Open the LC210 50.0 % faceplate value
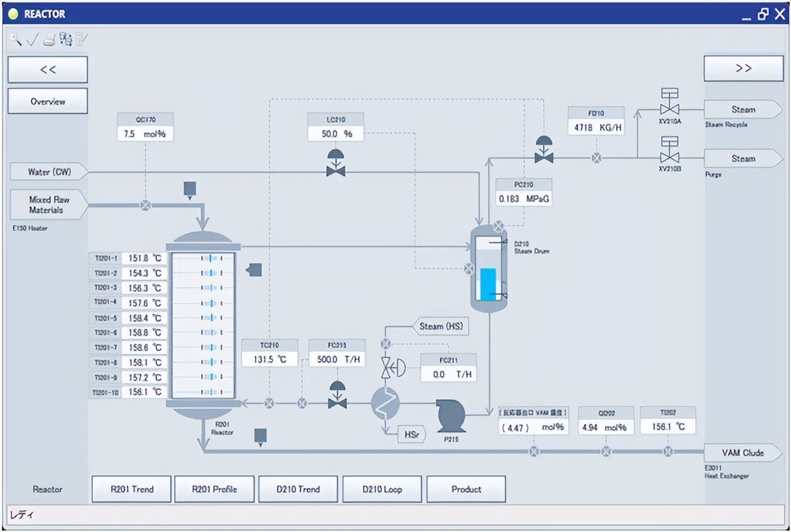This screenshot has height=532, width=791. [336, 134]
